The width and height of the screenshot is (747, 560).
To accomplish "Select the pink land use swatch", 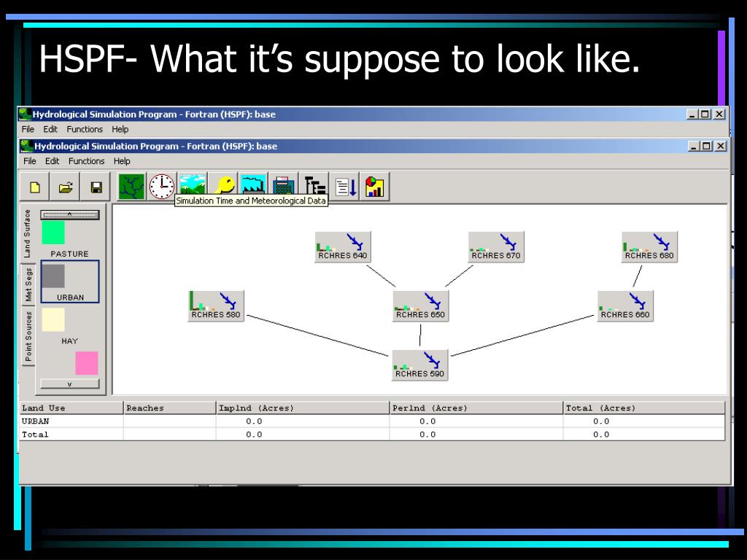I will (87, 363).
